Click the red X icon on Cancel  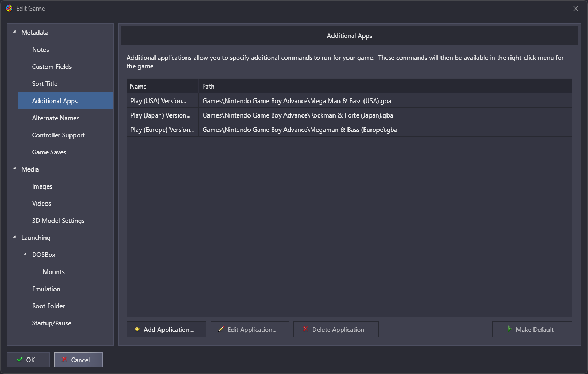tap(65, 360)
